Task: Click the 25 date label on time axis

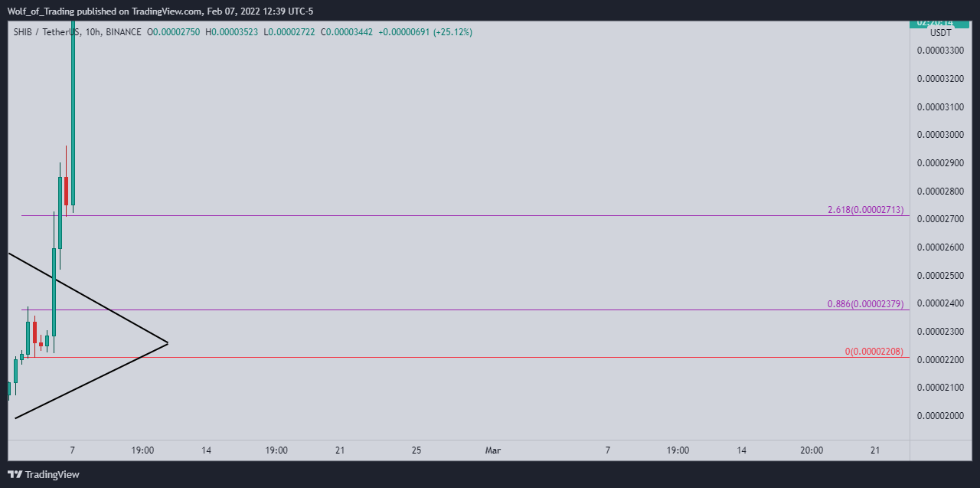Action: [x=416, y=450]
